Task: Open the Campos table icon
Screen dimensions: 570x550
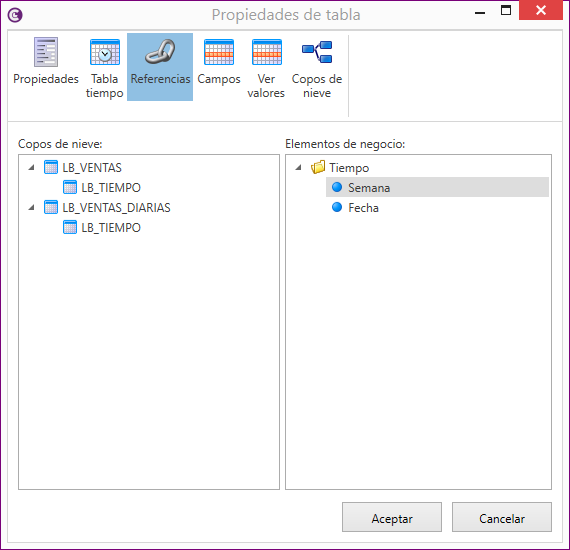Action: point(219,52)
